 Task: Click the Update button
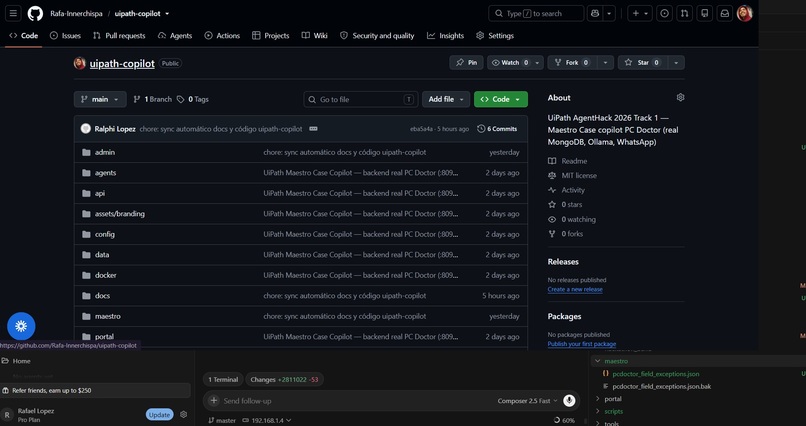(x=159, y=415)
